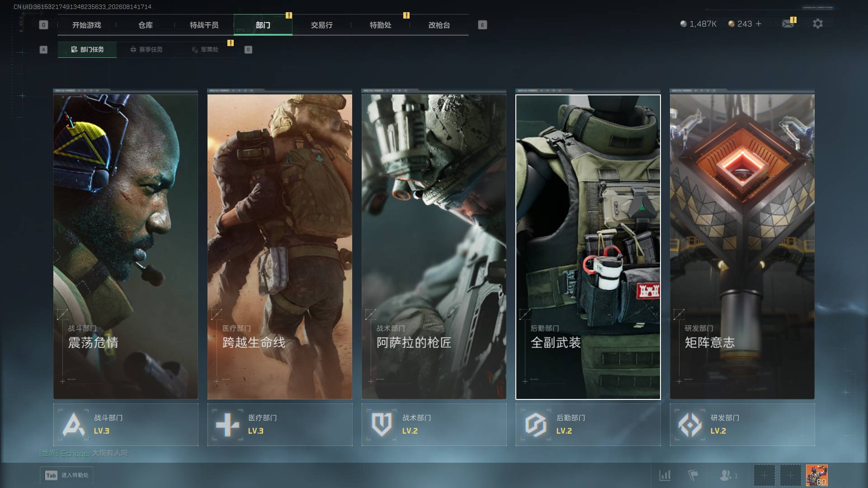Select the 部门任务 sub-tab
The width and height of the screenshot is (868, 488).
point(87,50)
